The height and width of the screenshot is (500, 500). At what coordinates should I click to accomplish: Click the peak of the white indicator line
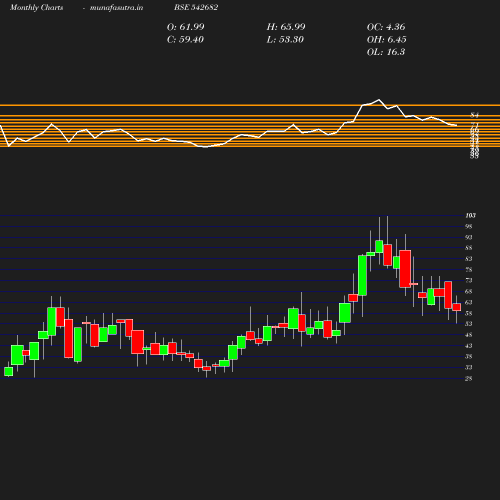(x=378, y=100)
